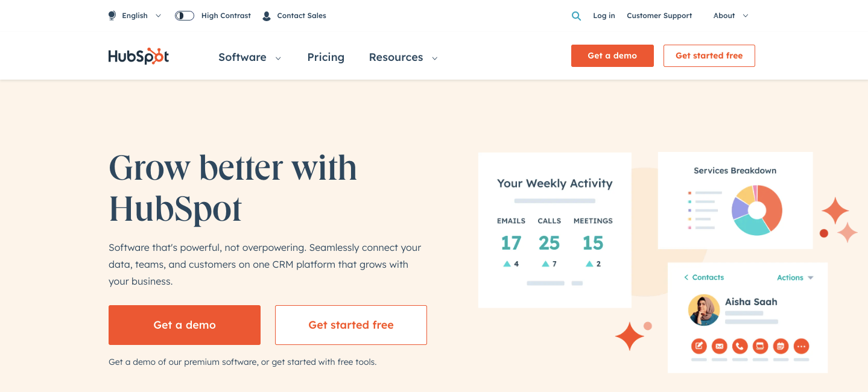Open the Software navigation menu
The width and height of the screenshot is (868, 392).
(x=250, y=57)
